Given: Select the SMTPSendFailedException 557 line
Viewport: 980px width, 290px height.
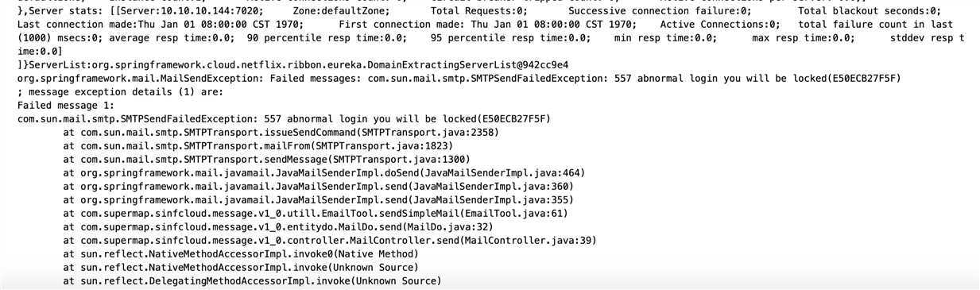Looking at the screenshot, I should [x=284, y=119].
